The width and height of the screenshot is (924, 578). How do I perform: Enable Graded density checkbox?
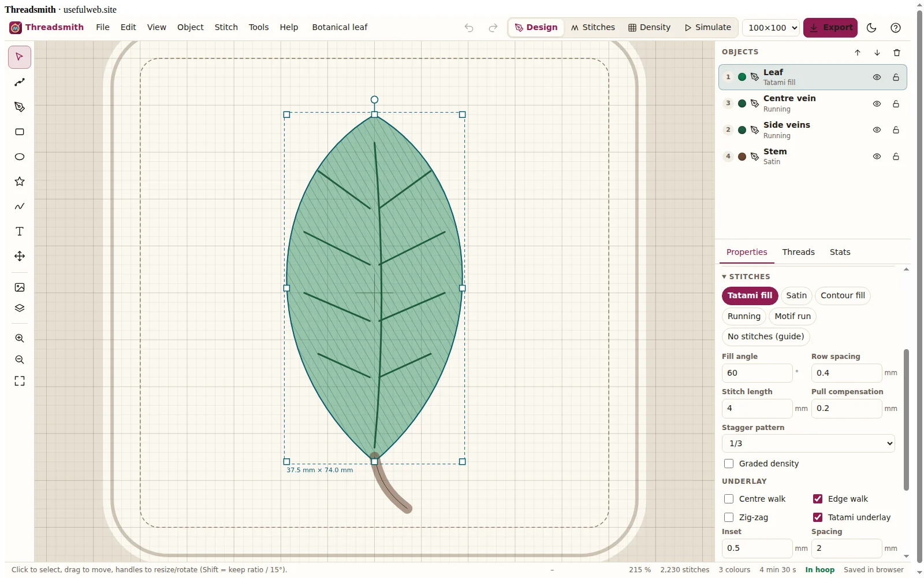(729, 464)
